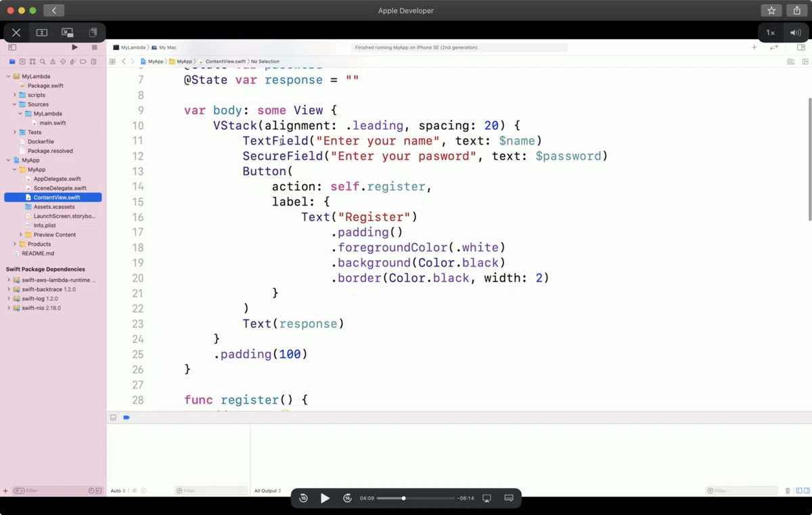
Task: Click ContentView.swift in jump bar
Action: coord(223,62)
